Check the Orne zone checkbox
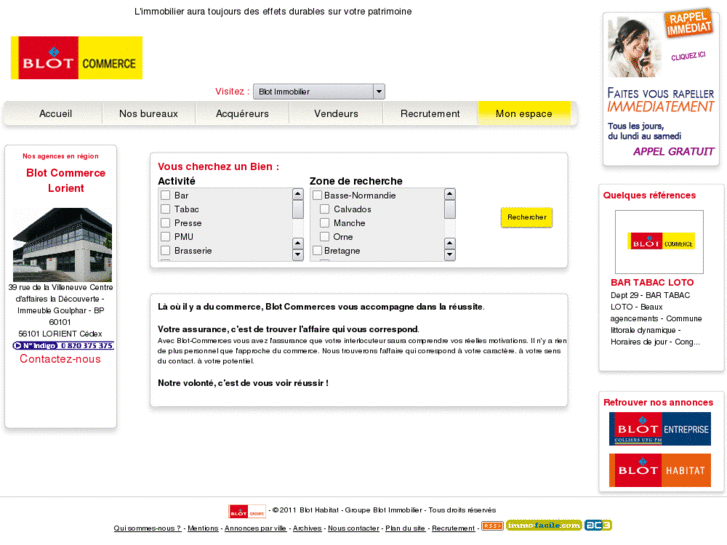 click(x=325, y=237)
